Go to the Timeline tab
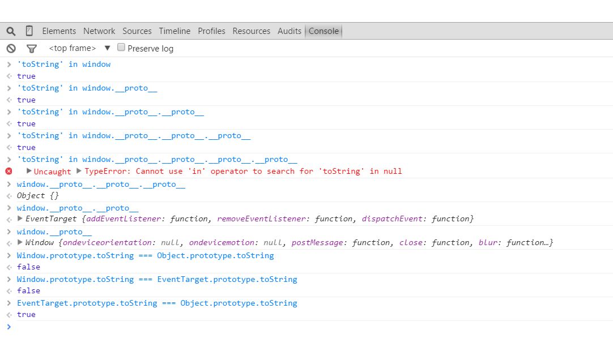The image size is (613, 364). click(x=174, y=31)
